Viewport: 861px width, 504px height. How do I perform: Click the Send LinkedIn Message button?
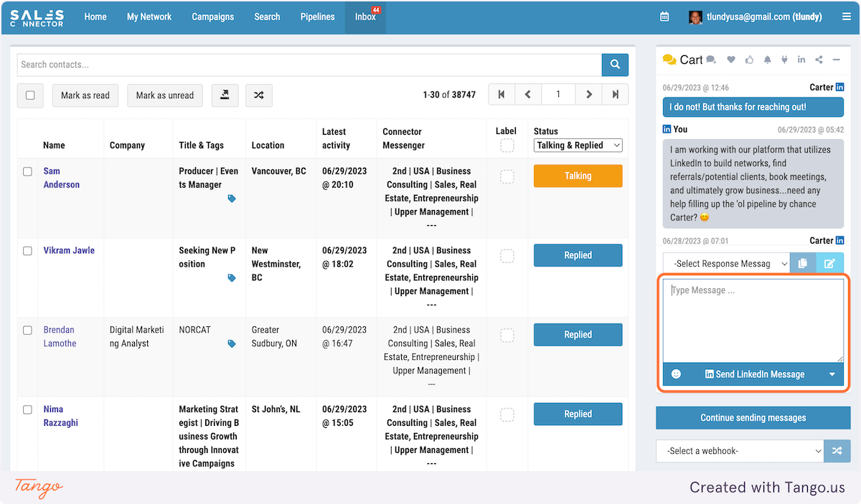pos(755,374)
